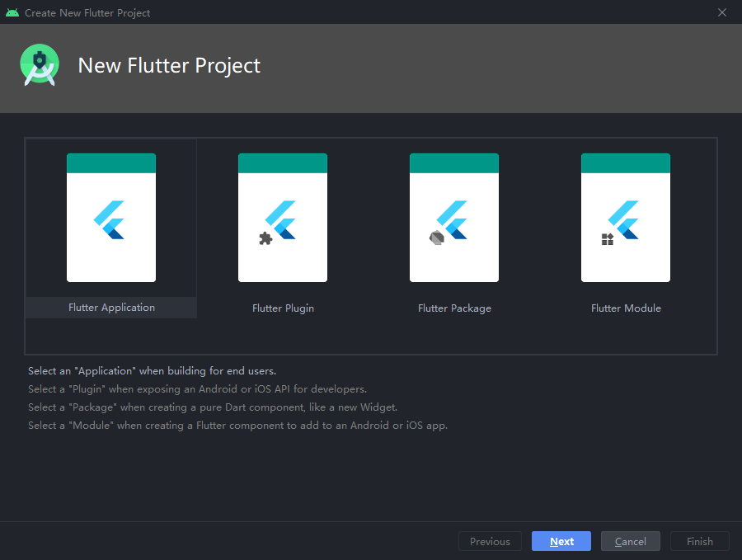
Task: Select the Flutter Plugin card icon
Action: [x=283, y=218]
